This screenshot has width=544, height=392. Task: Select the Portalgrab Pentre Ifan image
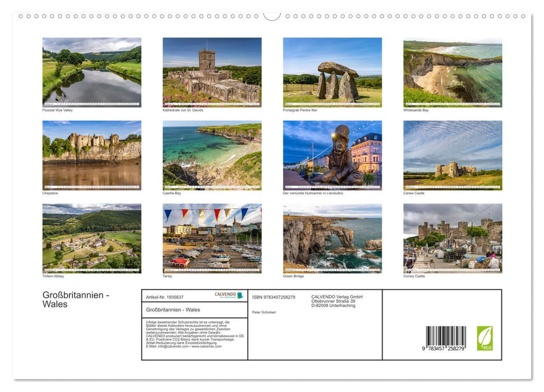point(332,72)
